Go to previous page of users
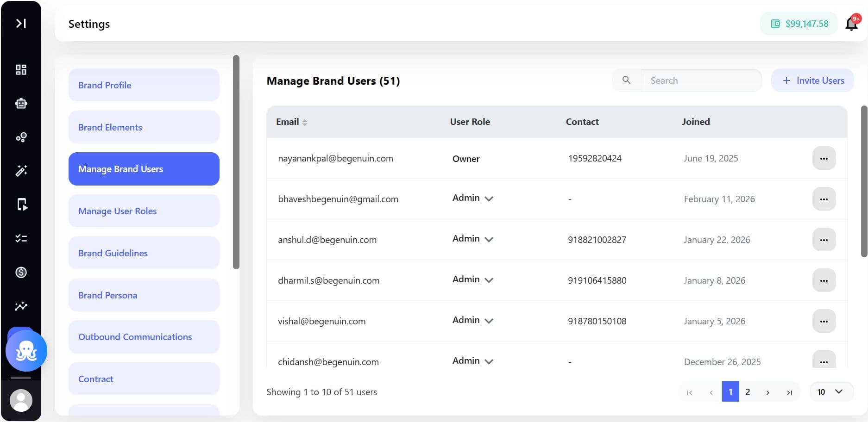The height and width of the screenshot is (422, 868). (x=711, y=392)
